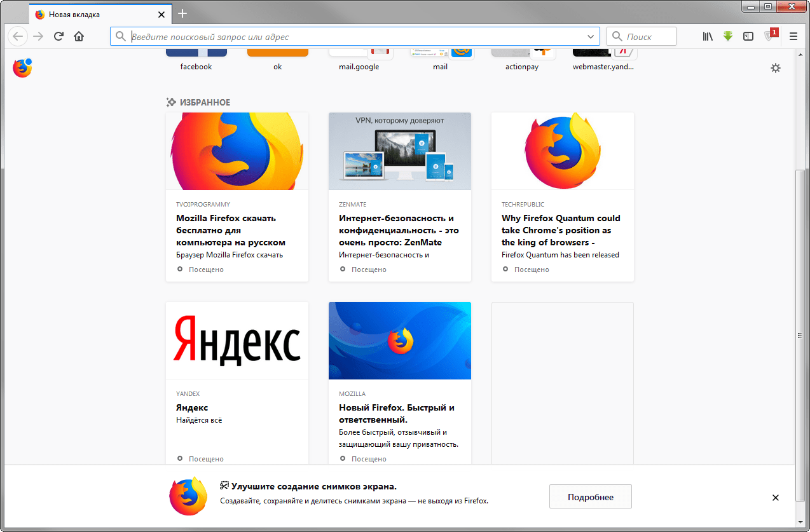Screen dimensions: 810x532
Task: Click the forward navigation arrow
Action: [39, 36]
